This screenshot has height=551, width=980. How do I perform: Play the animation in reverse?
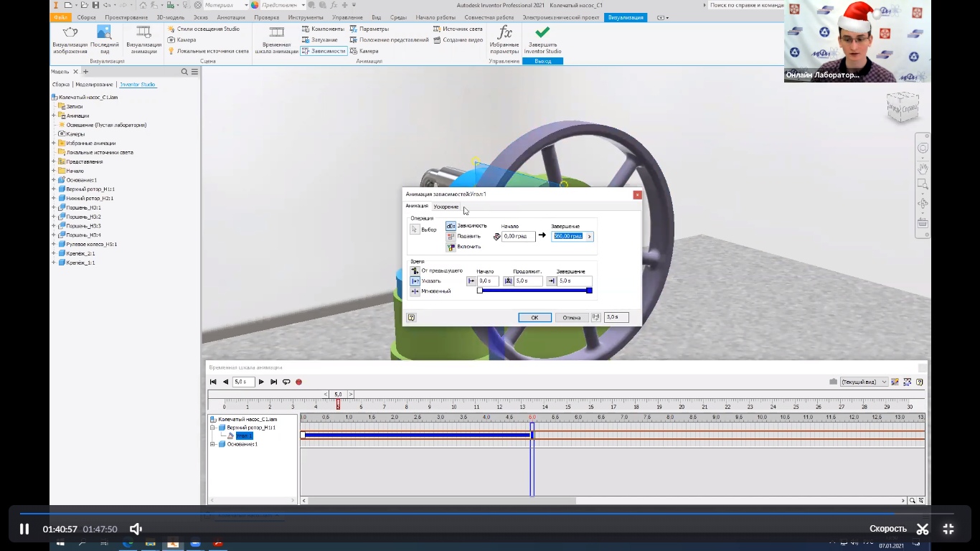pyautogui.click(x=225, y=382)
